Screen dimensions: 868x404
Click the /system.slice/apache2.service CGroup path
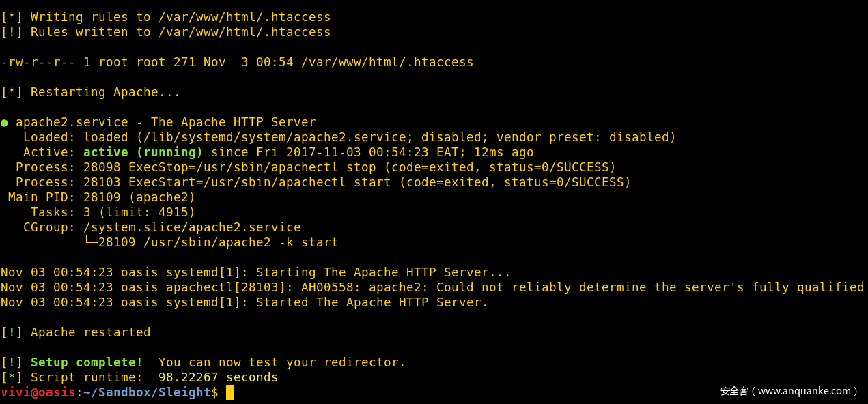192,227
